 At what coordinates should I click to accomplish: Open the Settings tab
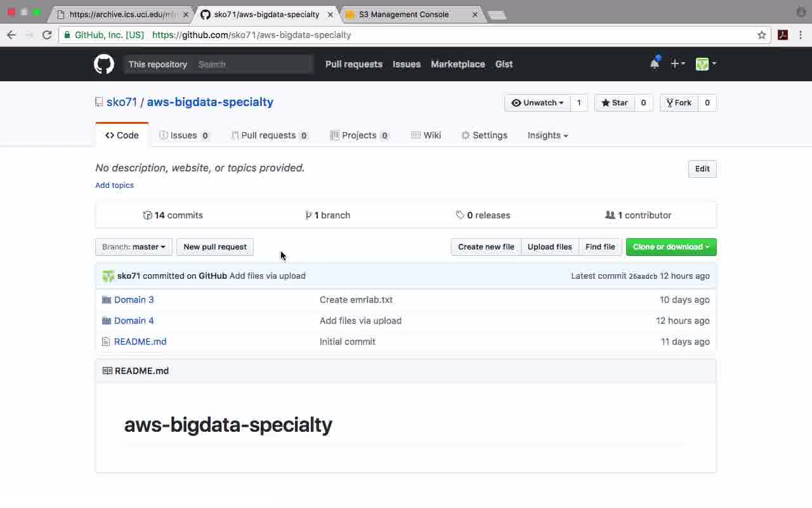pos(484,135)
